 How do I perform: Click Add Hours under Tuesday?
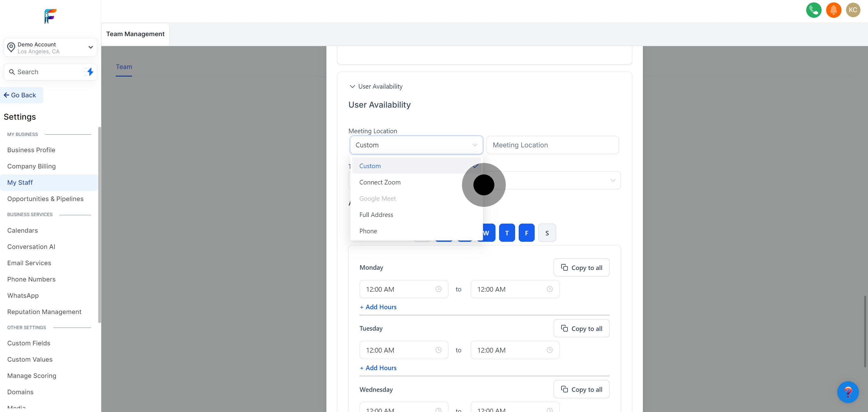tap(378, 368)
